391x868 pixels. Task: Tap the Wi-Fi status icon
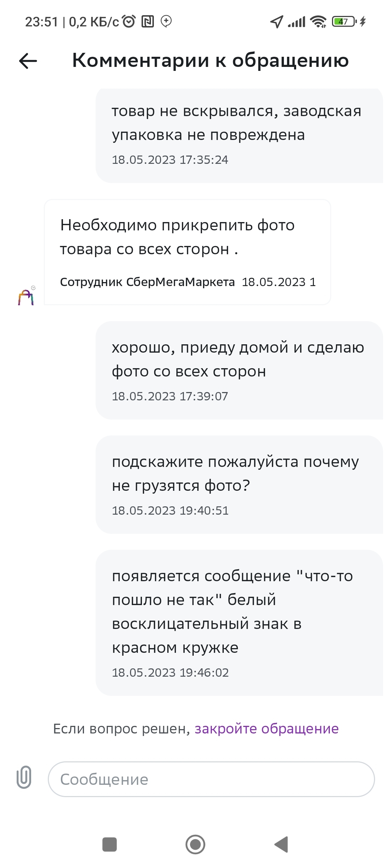coord(319,22)
